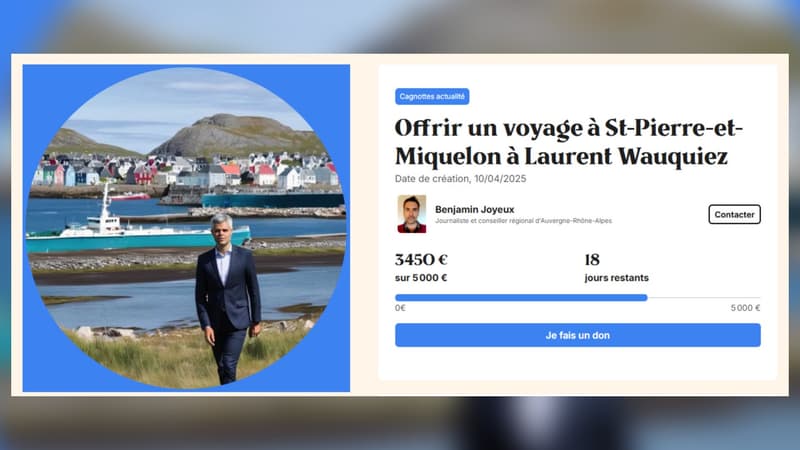Image resolution: width=800 pixels, height=450 pixels.
Task: Click the 5 000 € label under the progress bar
Action: tap(745, 308)
